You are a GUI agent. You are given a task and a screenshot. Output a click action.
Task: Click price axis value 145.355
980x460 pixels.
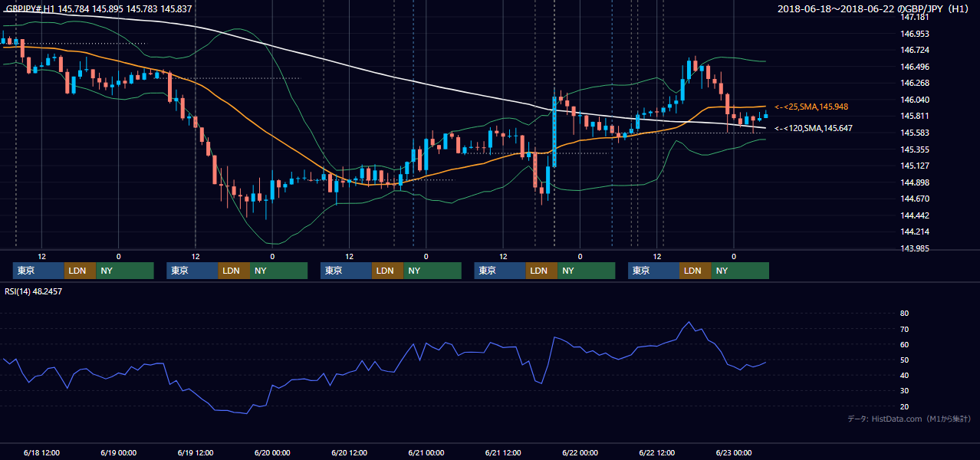pyautogui.click(x=915, y=149)
